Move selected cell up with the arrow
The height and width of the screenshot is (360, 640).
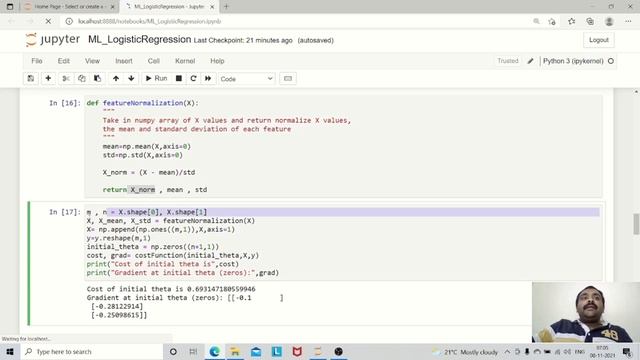pos(116,78)
